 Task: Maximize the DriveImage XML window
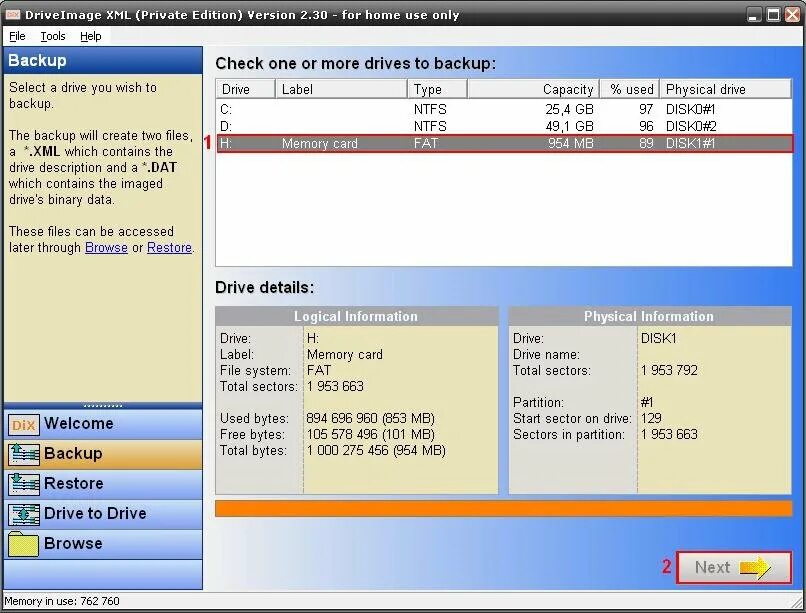(x=774, y=15)
